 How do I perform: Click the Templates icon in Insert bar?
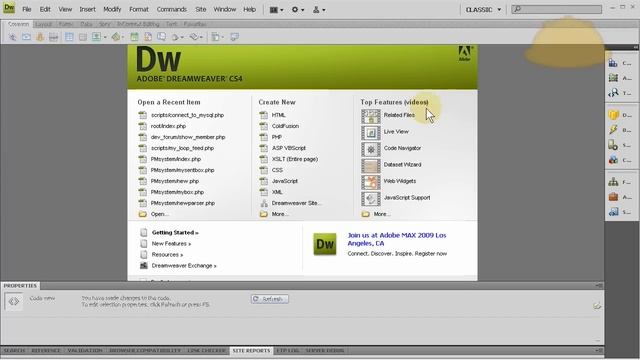point(215,37)
